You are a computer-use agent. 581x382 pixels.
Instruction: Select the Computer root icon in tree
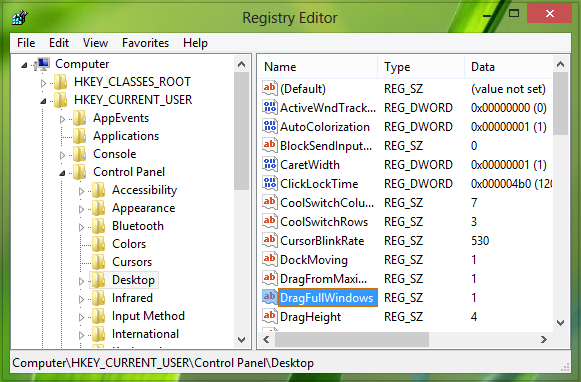pos(42,64)
